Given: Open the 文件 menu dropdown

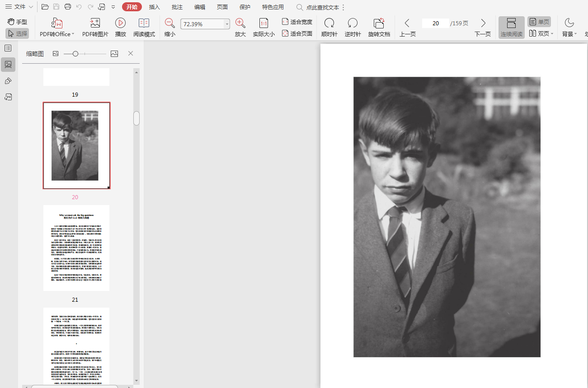Looking at the screenshot, I should pyautogui.click(x=19, y=7).
